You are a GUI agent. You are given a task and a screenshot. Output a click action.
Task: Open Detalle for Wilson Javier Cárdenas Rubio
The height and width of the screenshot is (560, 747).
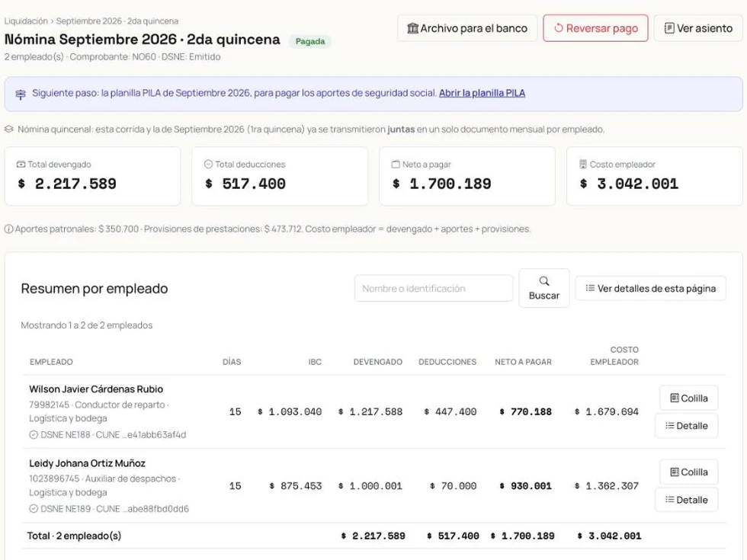click(687, 426)
